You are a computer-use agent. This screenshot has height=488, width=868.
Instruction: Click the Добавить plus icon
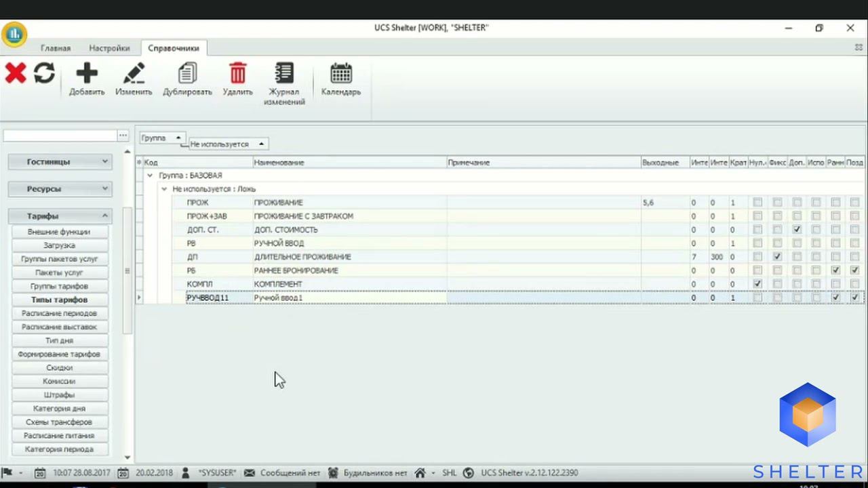pos(87,73)
